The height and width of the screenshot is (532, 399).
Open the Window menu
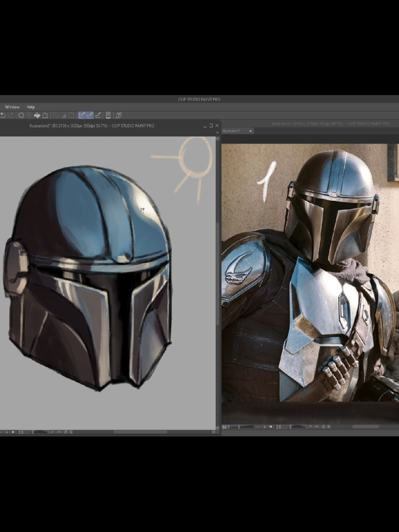12,107
